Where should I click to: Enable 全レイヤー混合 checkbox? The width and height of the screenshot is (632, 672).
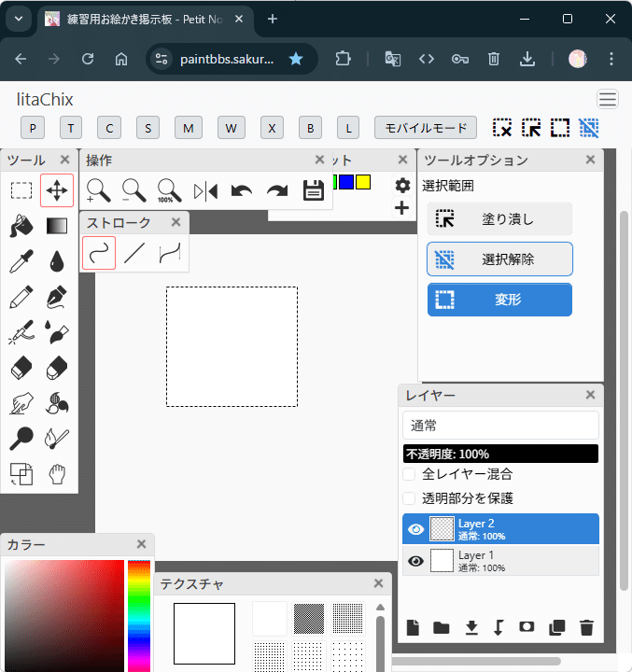[x=409, y=474]
